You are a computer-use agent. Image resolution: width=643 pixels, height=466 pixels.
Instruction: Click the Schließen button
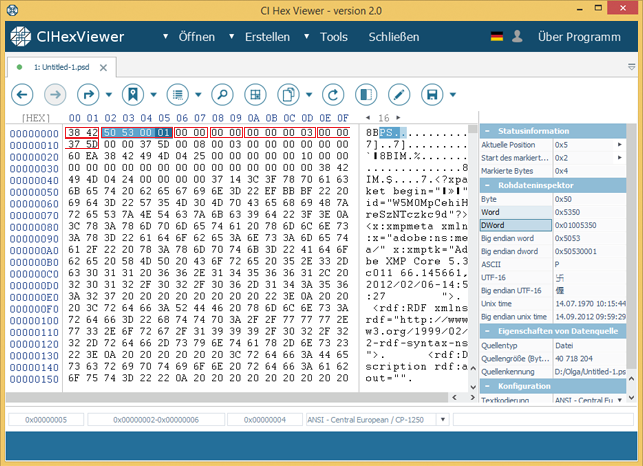click(x=394, y=37)
